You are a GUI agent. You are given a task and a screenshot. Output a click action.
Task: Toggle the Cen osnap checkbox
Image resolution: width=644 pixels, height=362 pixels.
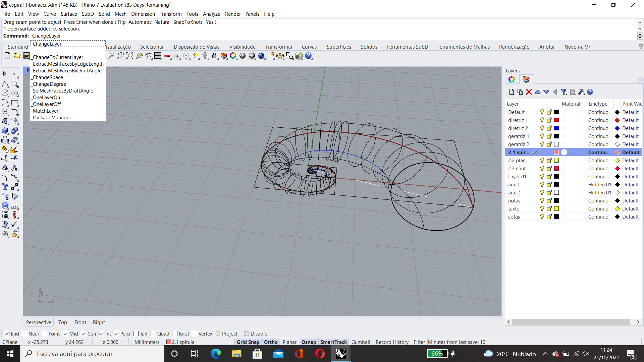click(x=84, y=334)
